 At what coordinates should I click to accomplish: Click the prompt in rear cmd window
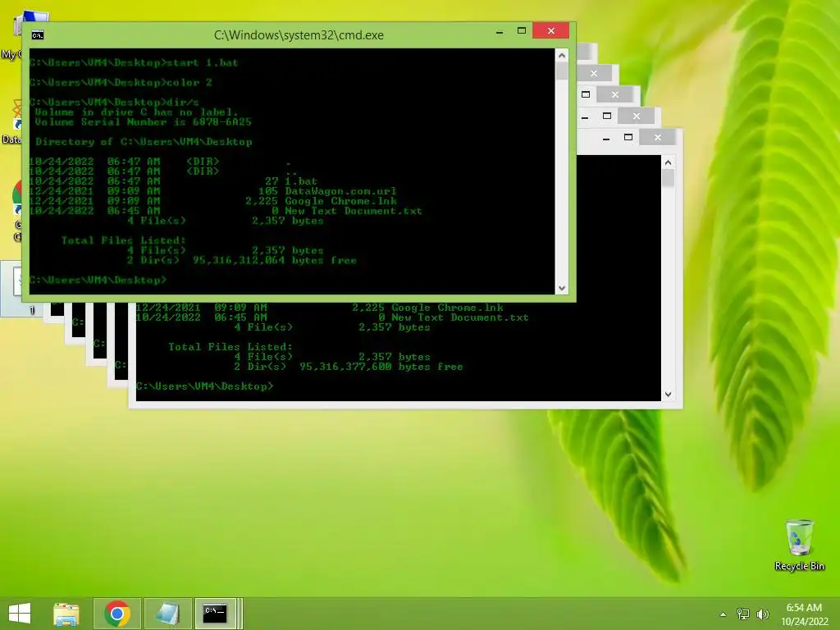point(204,386)
